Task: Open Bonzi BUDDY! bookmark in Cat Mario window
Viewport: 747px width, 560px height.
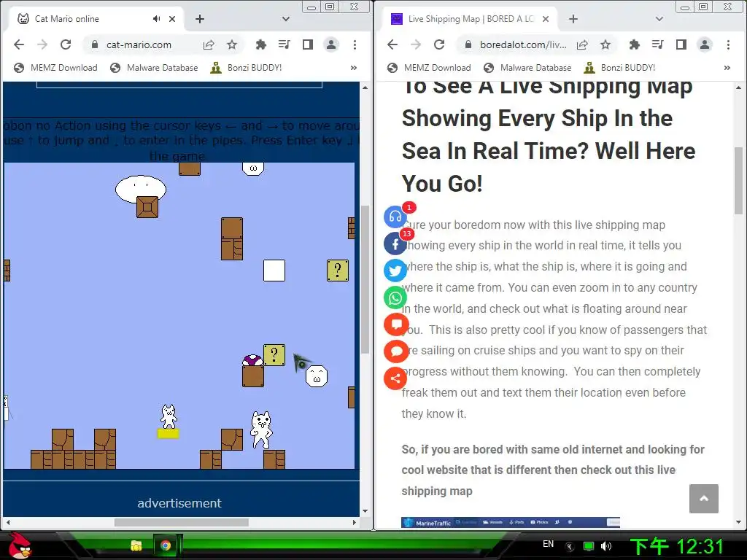Action: (247, 68)
